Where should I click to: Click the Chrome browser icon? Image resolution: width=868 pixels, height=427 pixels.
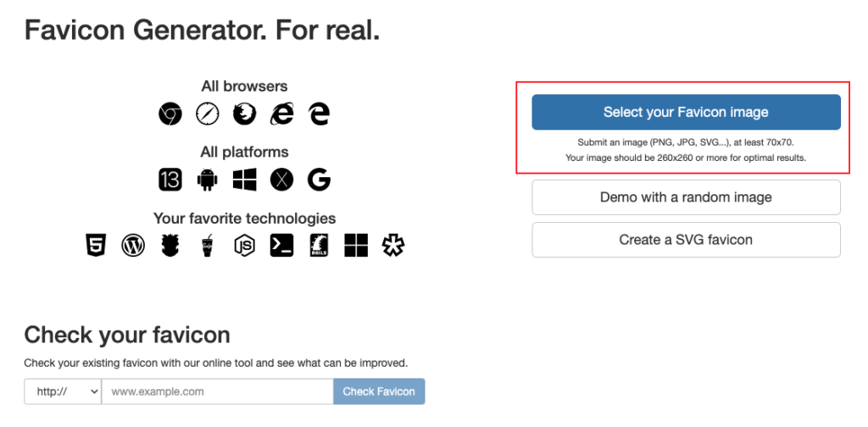click(170, 114)
